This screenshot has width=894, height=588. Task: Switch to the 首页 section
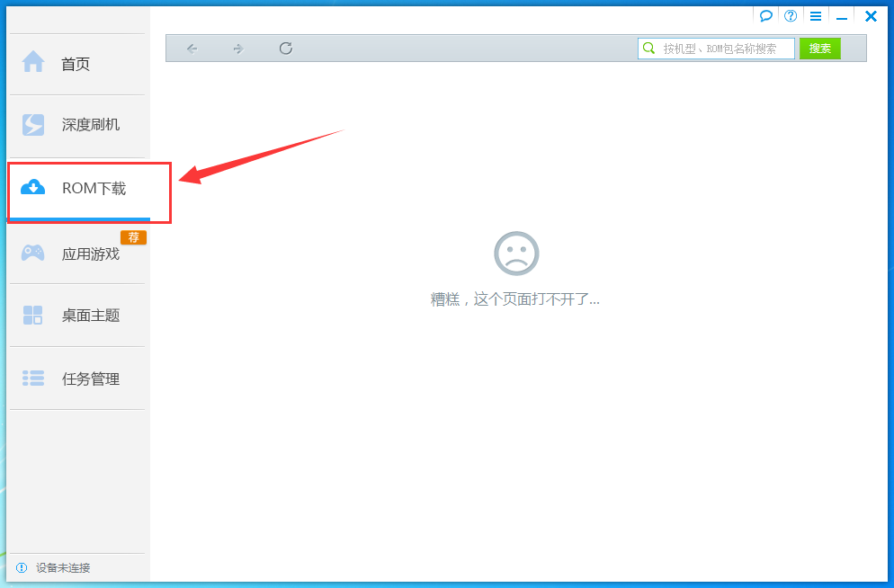pyautogui.click(x=76, y=63)
